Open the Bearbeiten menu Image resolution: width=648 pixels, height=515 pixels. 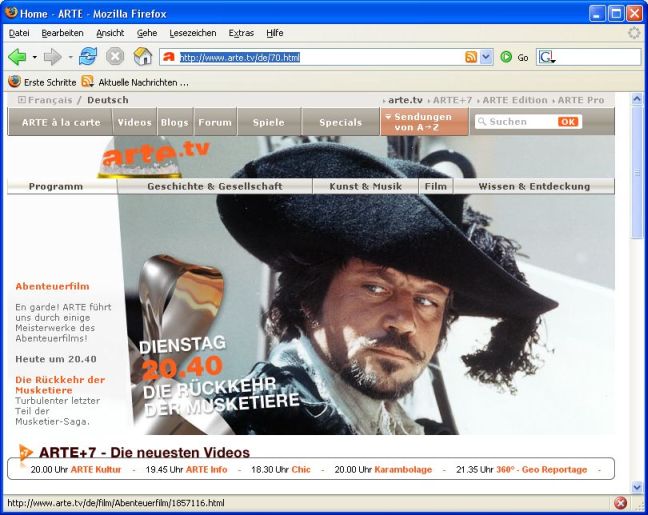pyautogui.click(x=62, y=33)
